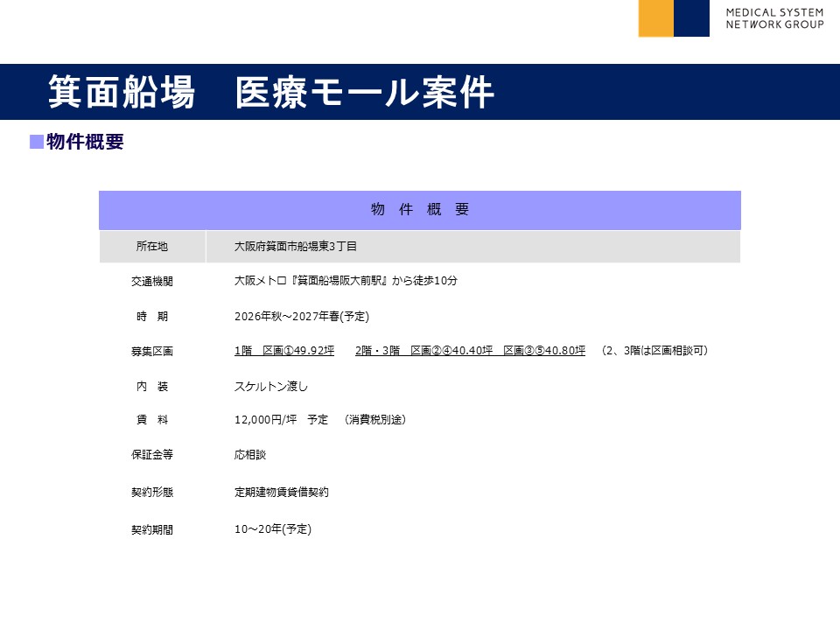The image size is (840, 630).
Task: Select the 契約期間 row label
Action: [152, 530]
